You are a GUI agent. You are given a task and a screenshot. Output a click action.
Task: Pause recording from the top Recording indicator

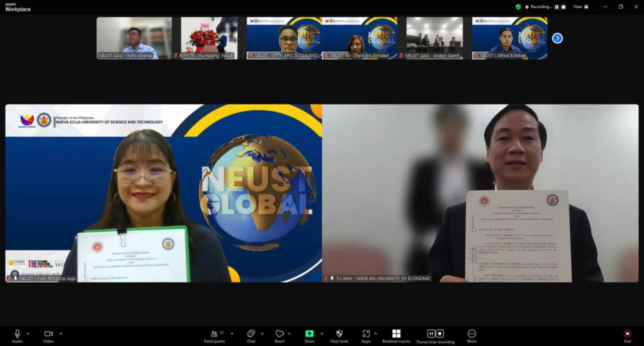pyautogui.click(x=557, y=7)
